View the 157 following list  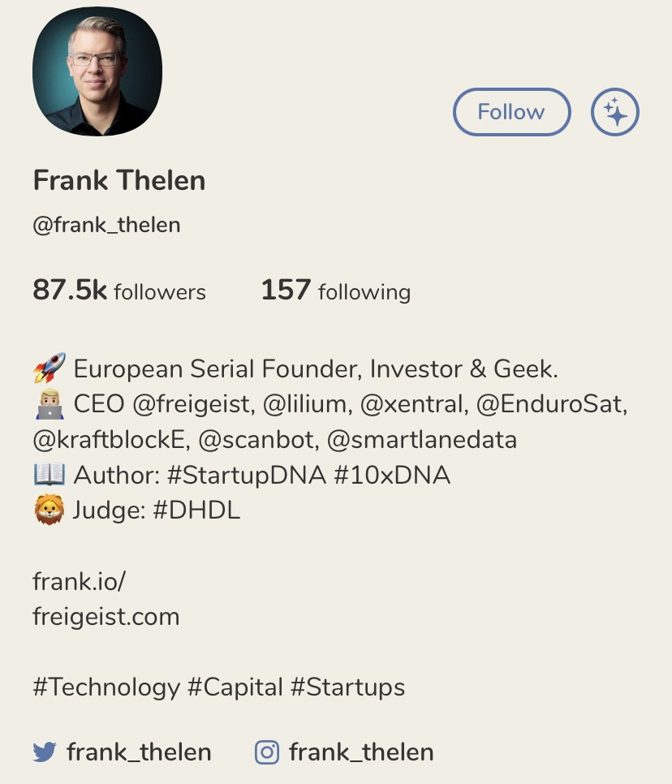pyautogui.click(x=335, y=291)
